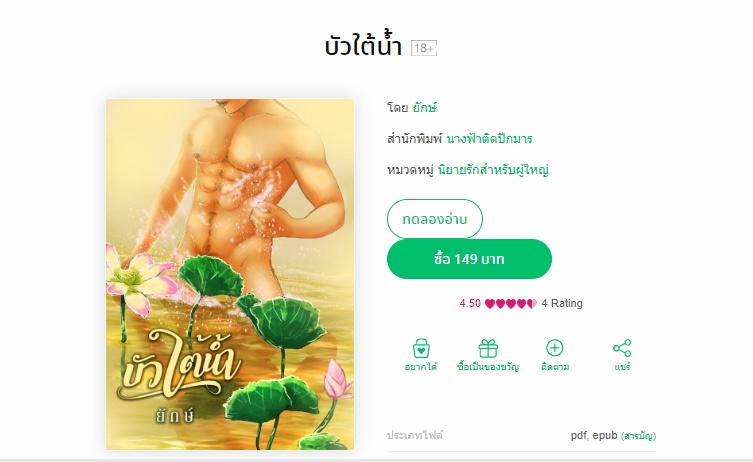
Task: Click the บัวใต้น้ำ book cover image
Action: 230,274
